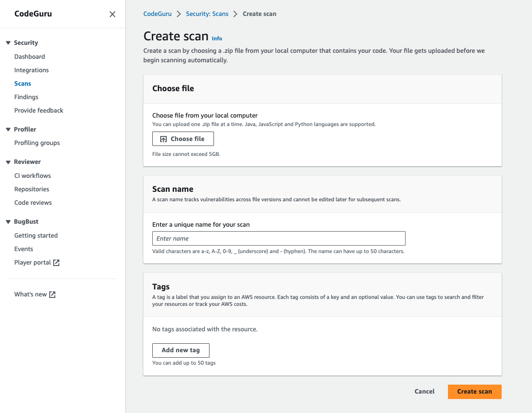Click the CodeGuru sidebar title

(x=33, y=14)
